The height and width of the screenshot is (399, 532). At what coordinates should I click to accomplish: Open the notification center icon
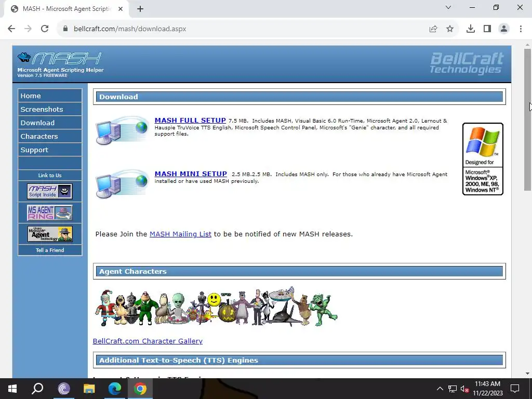coord(515,389)
